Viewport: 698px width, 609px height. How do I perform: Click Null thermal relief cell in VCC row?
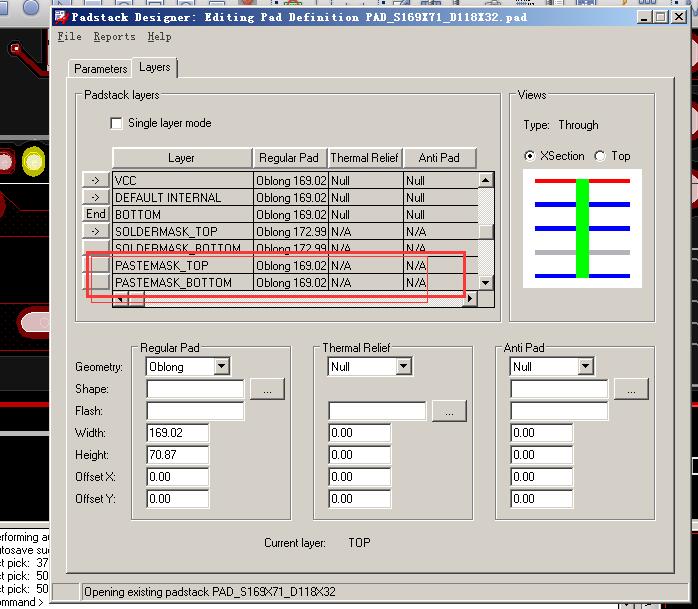coord(365,180)
